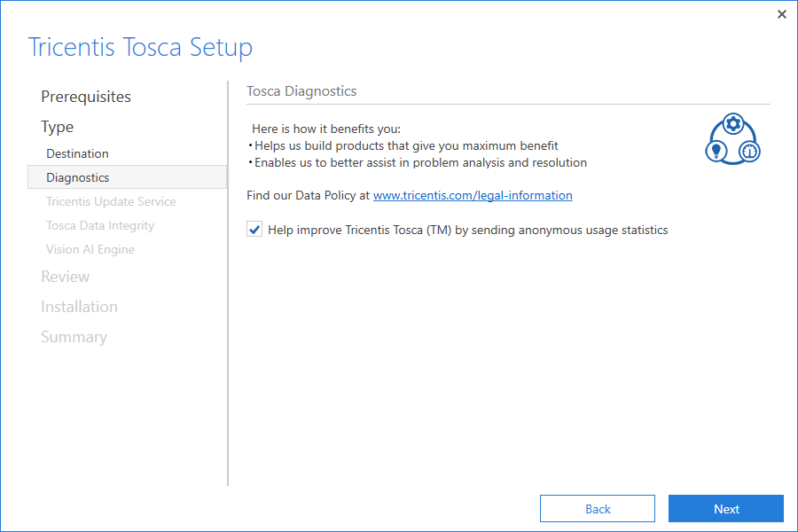
Task: Open the tricentis.com legal-information link
Action: coord(473,195)
